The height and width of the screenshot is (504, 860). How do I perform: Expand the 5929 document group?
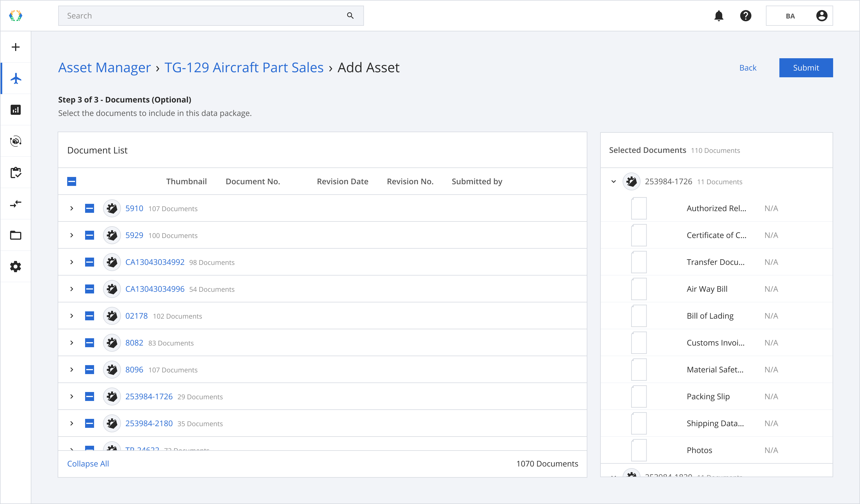pyautogui.click(x=72, y=235)
